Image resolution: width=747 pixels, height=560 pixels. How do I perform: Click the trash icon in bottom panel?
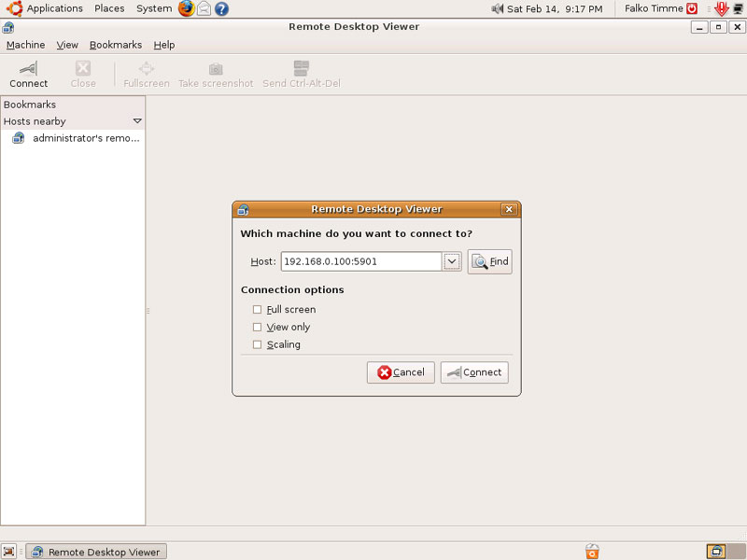[x=592, y=552]
